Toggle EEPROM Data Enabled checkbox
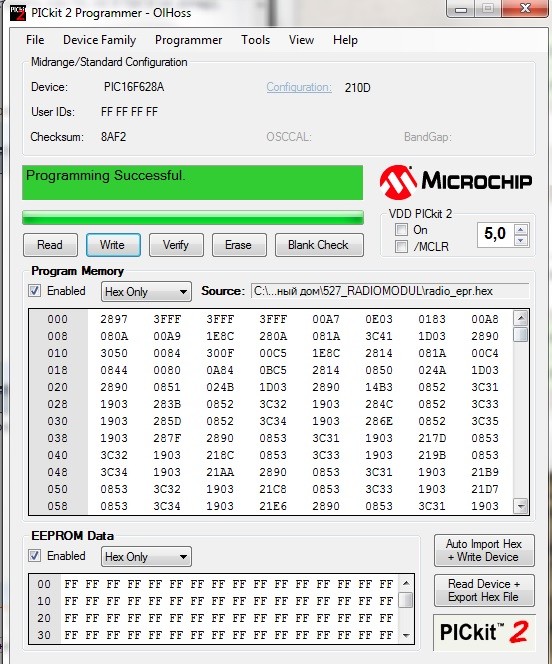The height and width of the screenshot is (664, 552). (x=35, y=556)
